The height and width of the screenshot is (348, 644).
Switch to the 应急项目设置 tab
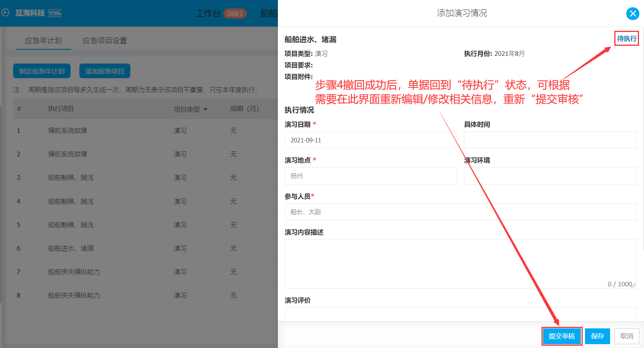click(105, 40)
